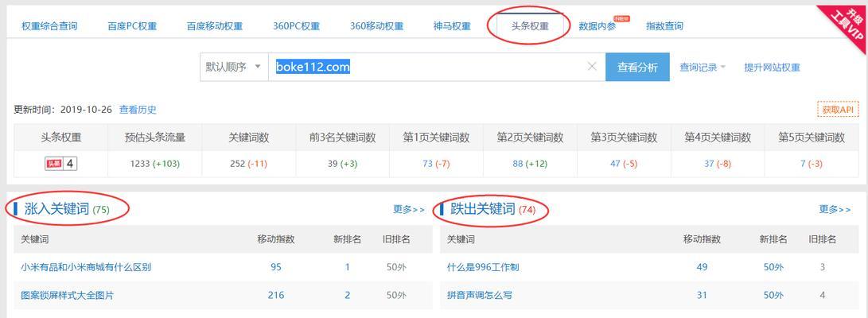
Task: Open keyword 小米有品和小米商城有什么区别
Action: click(x=86, y=267)
